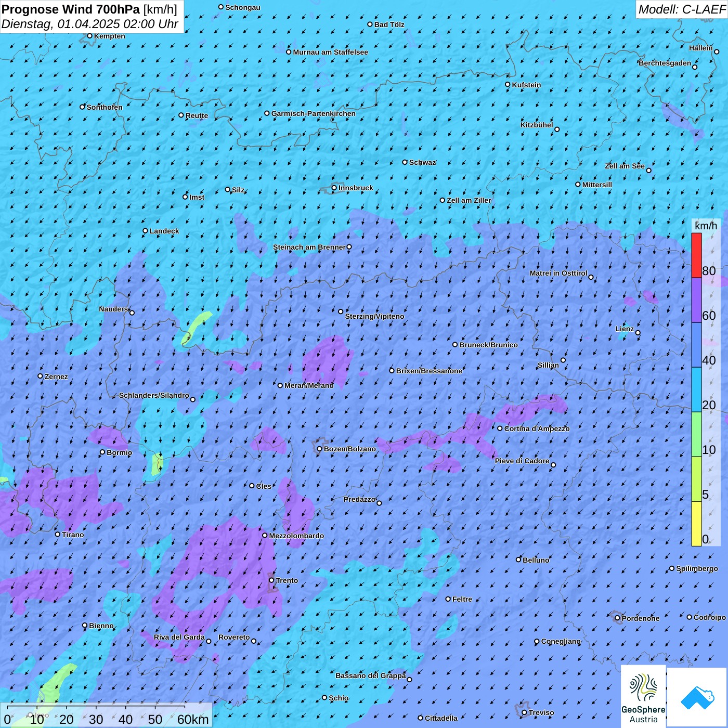Click the Bruneck/Brunico label

(x=488, y=345)
